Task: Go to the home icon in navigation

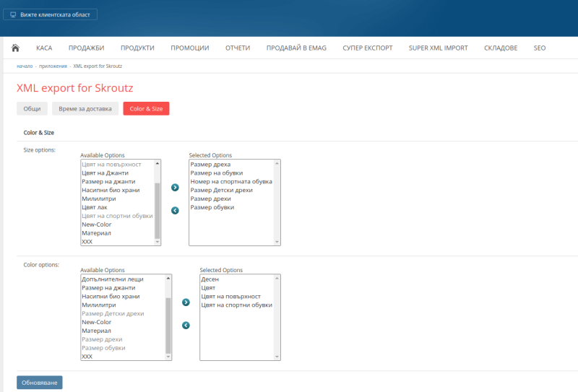Action: [15, 48]
